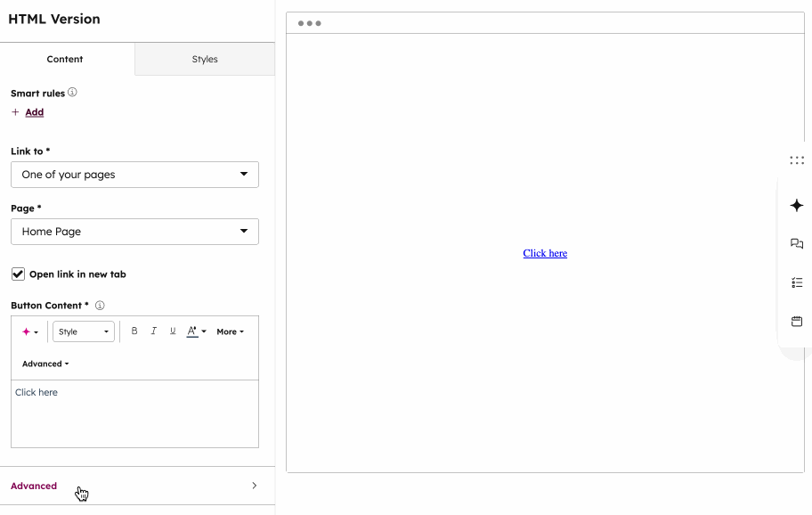Switch to the Styles tab
The width and height of the screenshot is (812, 515).
click(204, 59)
